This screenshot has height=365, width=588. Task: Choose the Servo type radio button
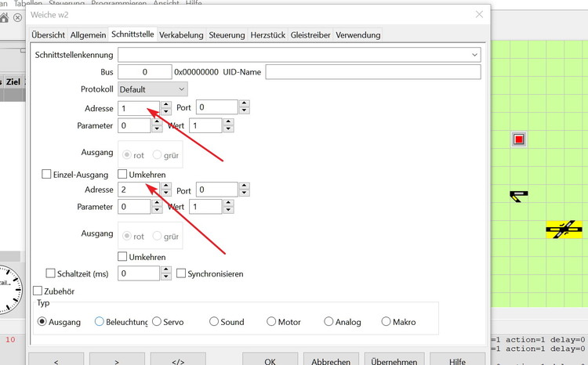(157, 322)
